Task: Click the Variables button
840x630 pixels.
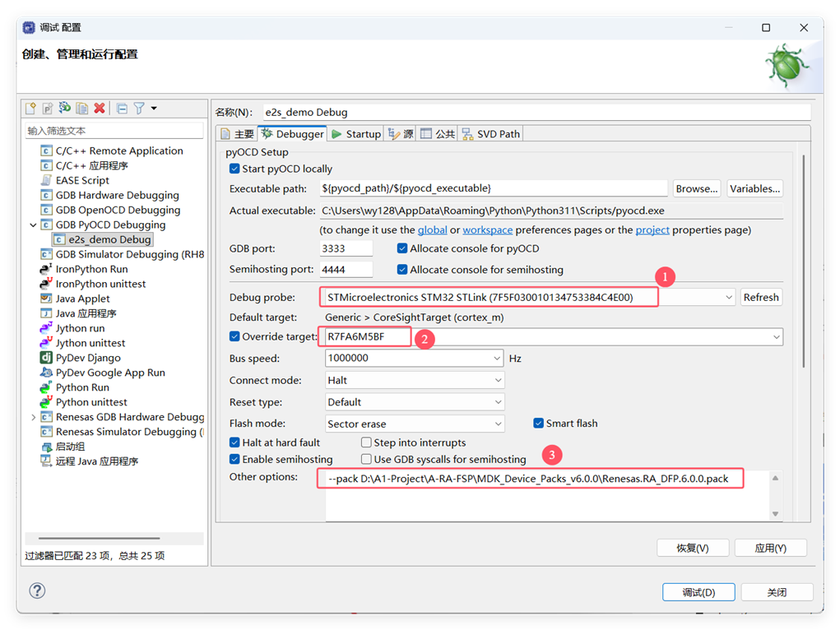Action: (754, 188)
